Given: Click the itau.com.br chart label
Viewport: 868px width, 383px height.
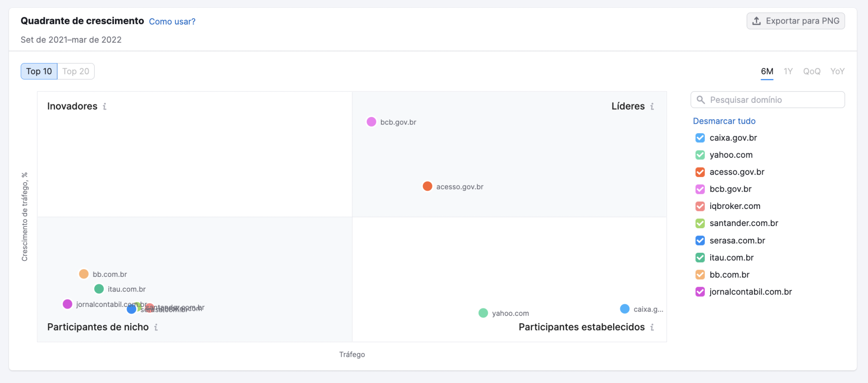Looking at the screenshot, I should tap(127, 289).
